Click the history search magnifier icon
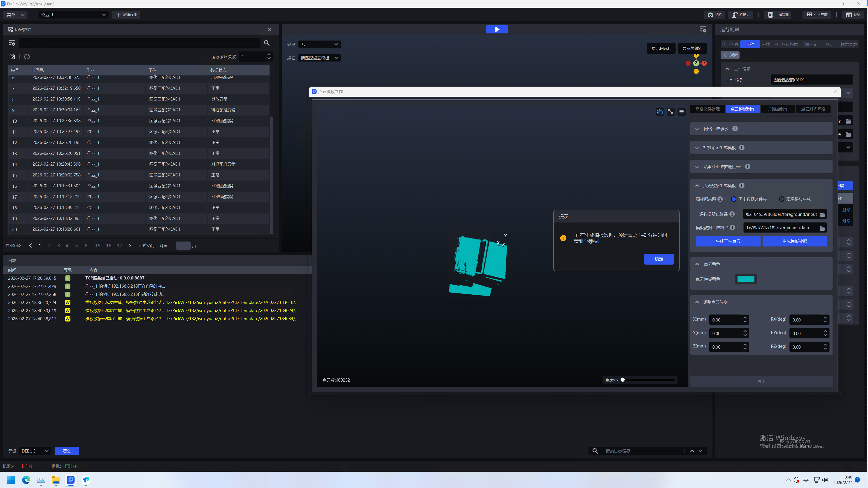Viewport: 868px width, 488px height. click(x=267, y=43)
